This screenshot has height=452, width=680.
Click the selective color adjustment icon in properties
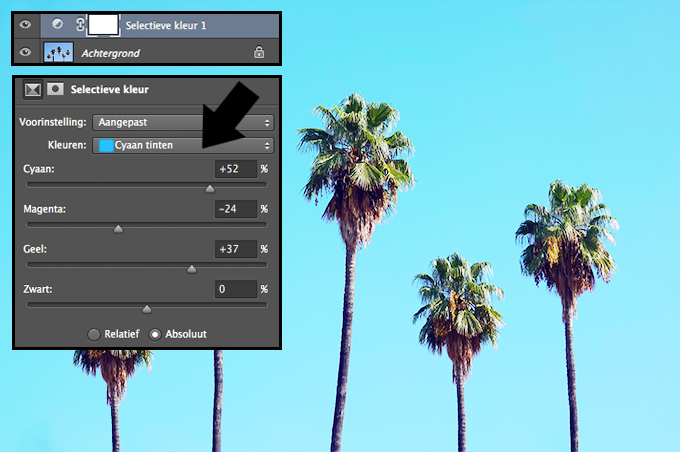tap(33, 90)
